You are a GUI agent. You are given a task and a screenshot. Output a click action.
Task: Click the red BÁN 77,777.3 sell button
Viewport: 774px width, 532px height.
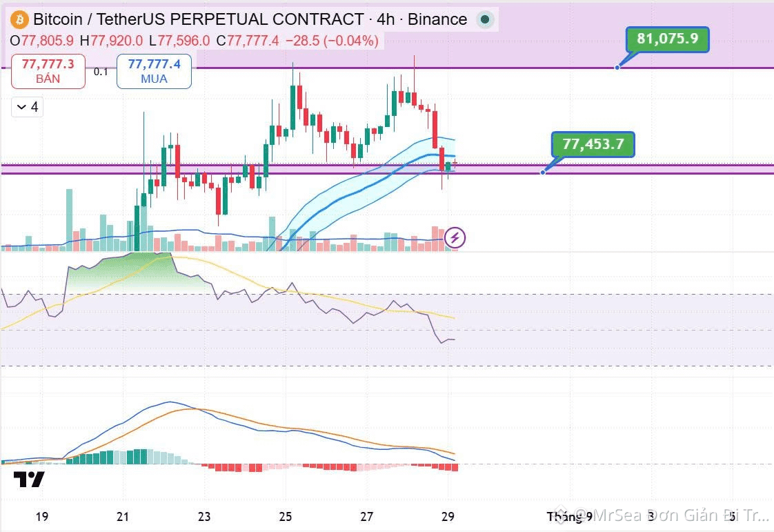coord(48,71)
